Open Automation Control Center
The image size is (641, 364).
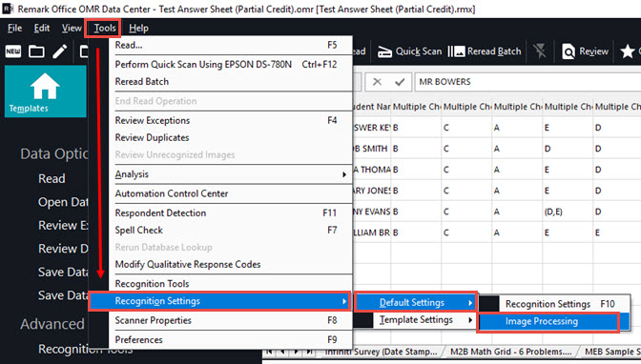click(230, 193)
